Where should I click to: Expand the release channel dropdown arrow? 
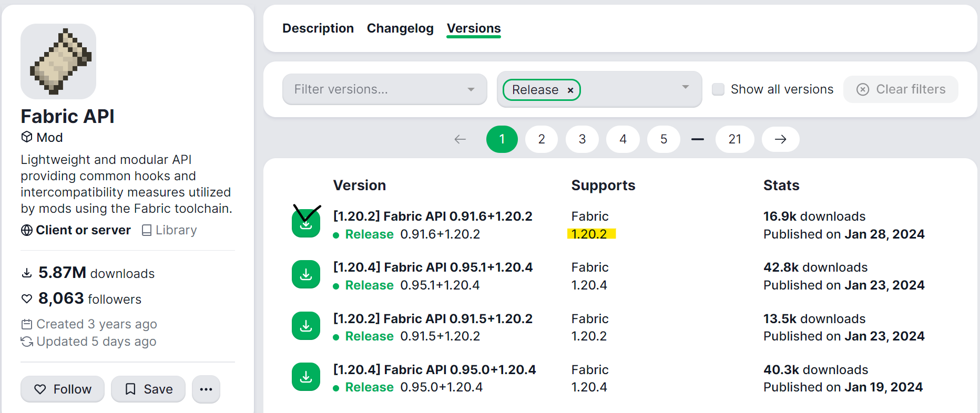tap(686, 87)
